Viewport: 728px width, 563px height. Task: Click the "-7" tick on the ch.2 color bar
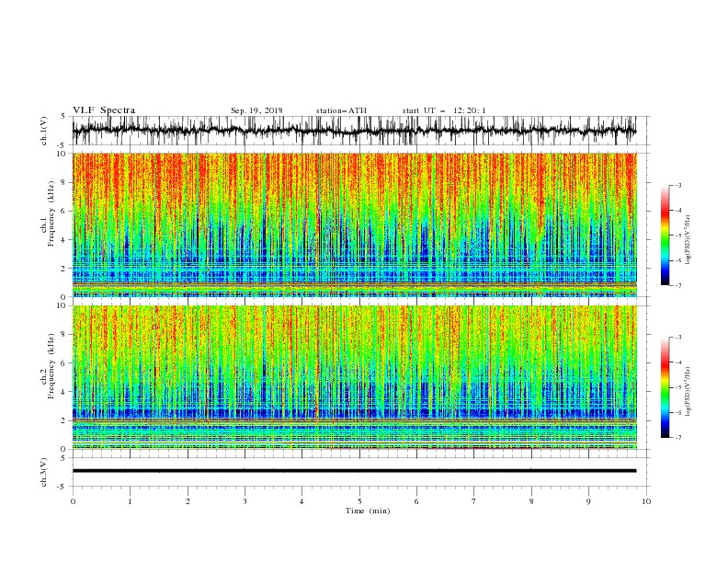tap(677, 437)
